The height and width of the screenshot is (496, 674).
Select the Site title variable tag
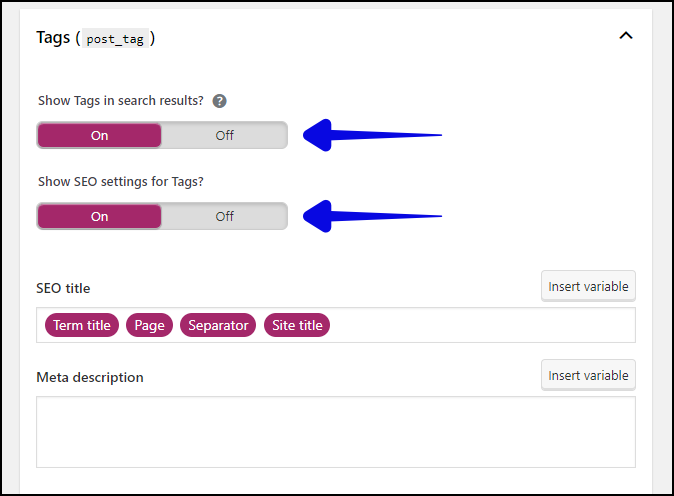click(x=297, y=325)
